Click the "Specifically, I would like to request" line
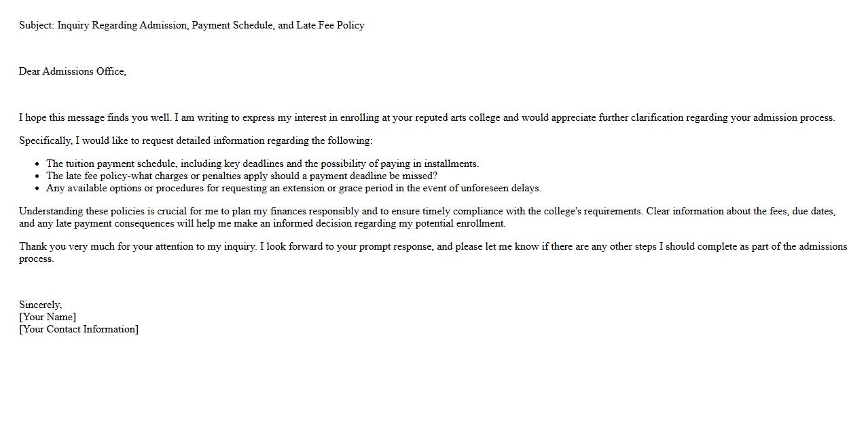This screenshot has height=441, width=868. pos(196,140)
